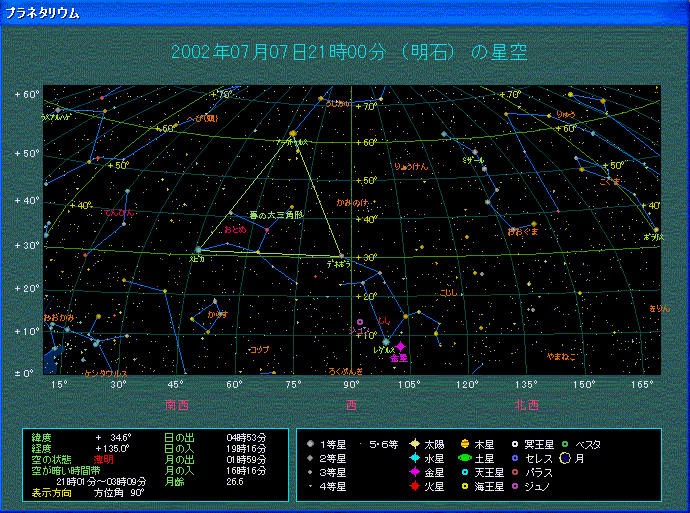690x513 pixels.
Task: Click the Moon (月) icon in the legend
Action: (564, 458)
